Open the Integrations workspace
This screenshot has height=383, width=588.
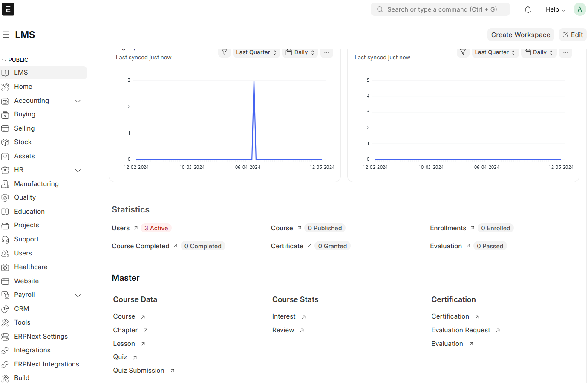coord(32,350)
